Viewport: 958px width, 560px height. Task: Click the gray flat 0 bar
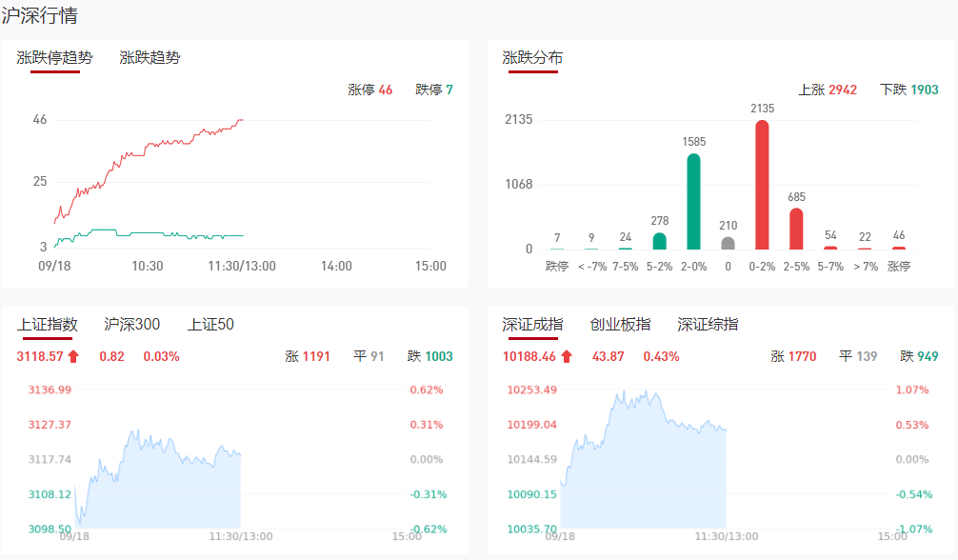click(x=728, y=243)
